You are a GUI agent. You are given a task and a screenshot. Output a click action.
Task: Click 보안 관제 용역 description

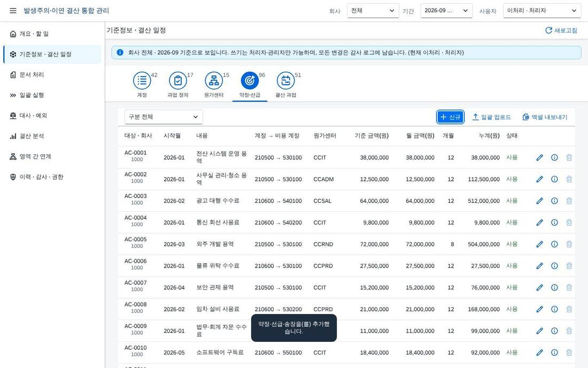pos(215,287)
